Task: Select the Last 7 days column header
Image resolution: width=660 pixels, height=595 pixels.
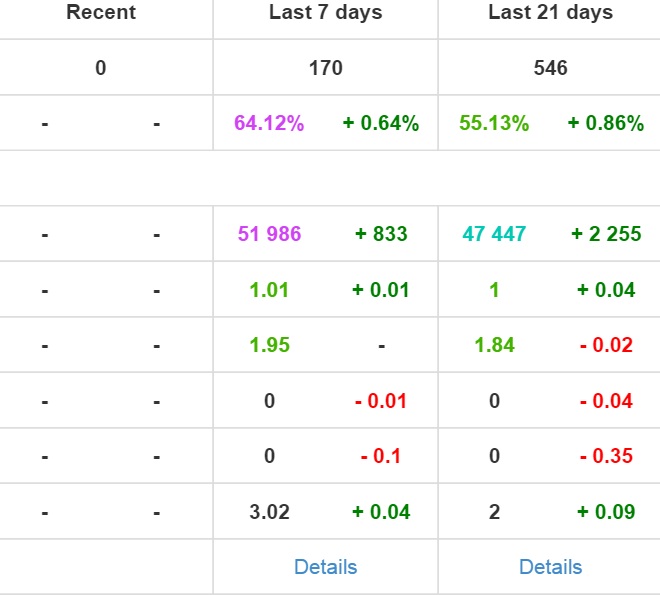Action: click(325, 13)
